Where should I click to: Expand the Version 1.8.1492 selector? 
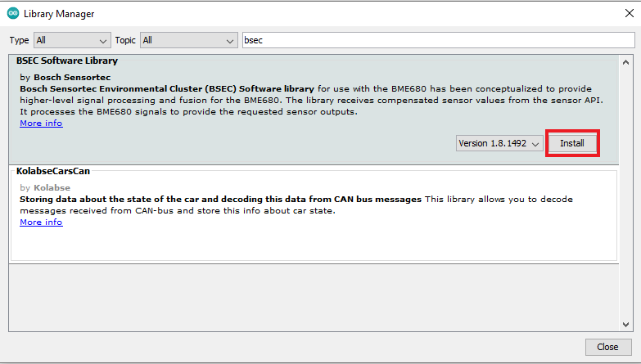point(499,143)
